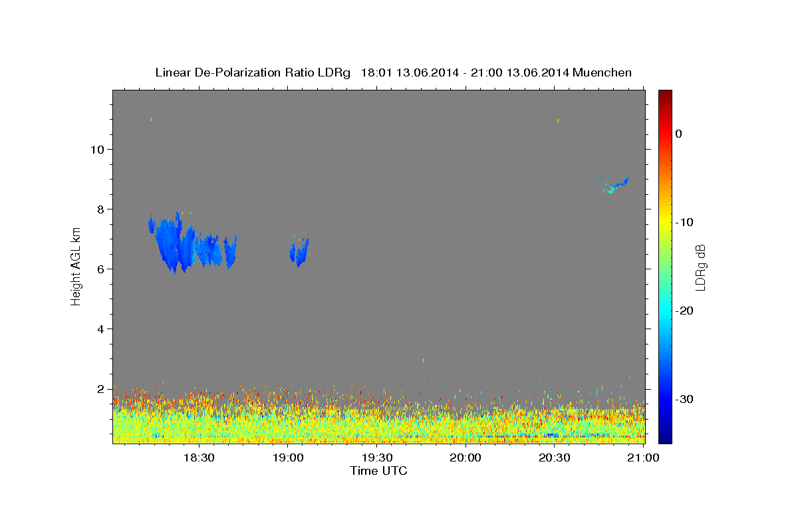The width and height of the screenshot is (798, 532).
Task: Click the 19:30 time tick label
Action: (377, 458)
